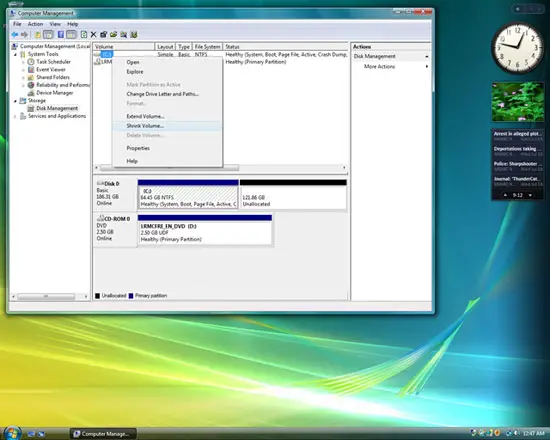Select the Shared Folders tree icon
The height and width of the screenshot is (440, 550).
click(31, 77)
